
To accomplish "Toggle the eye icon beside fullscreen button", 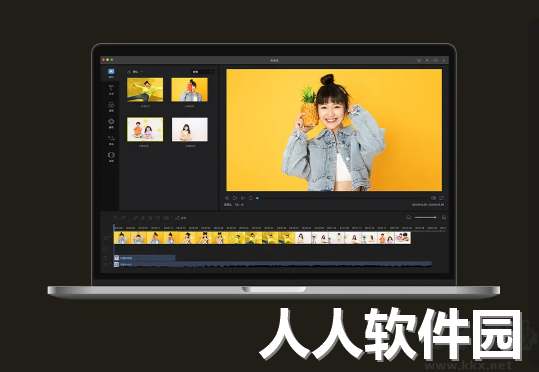I will pyautogui.click(x=433, y=198).
